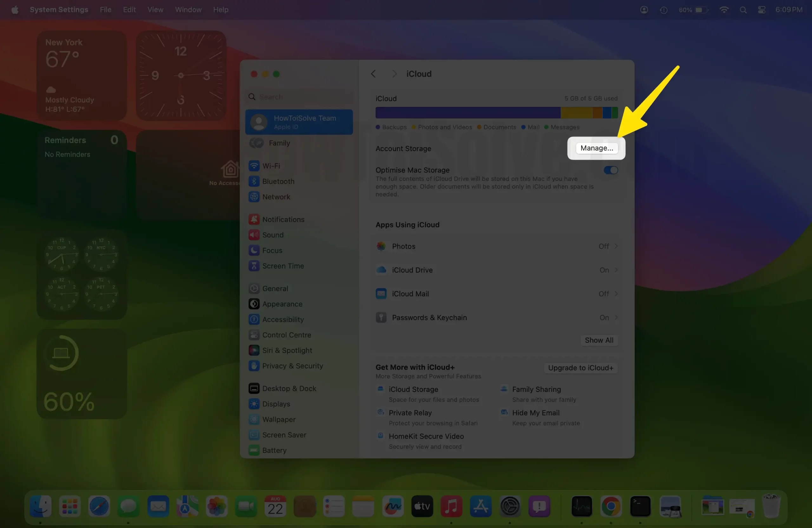Toggle the Optimise Mac Storage switch
812x528 pixels.
610,170
